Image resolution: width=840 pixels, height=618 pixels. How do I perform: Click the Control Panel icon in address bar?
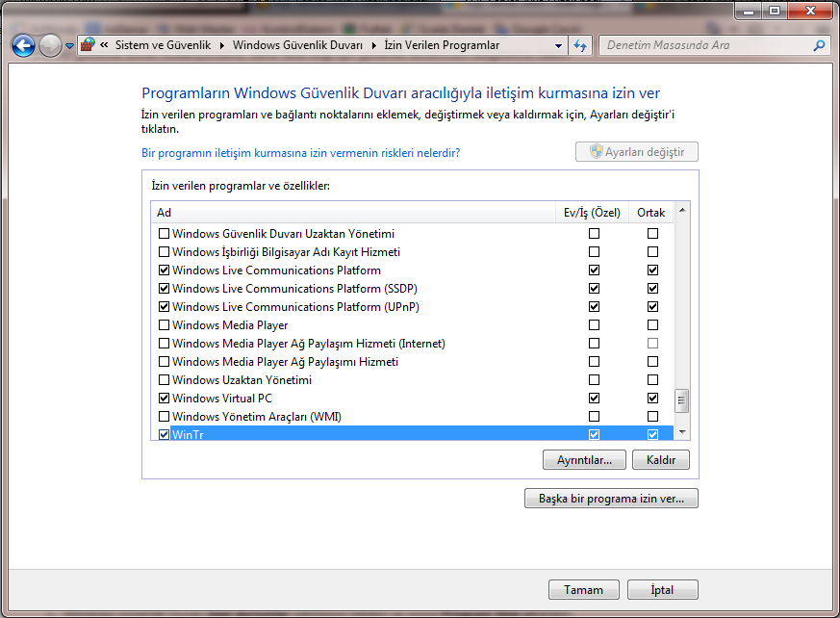pyautogui.click(x=89, y=45)
